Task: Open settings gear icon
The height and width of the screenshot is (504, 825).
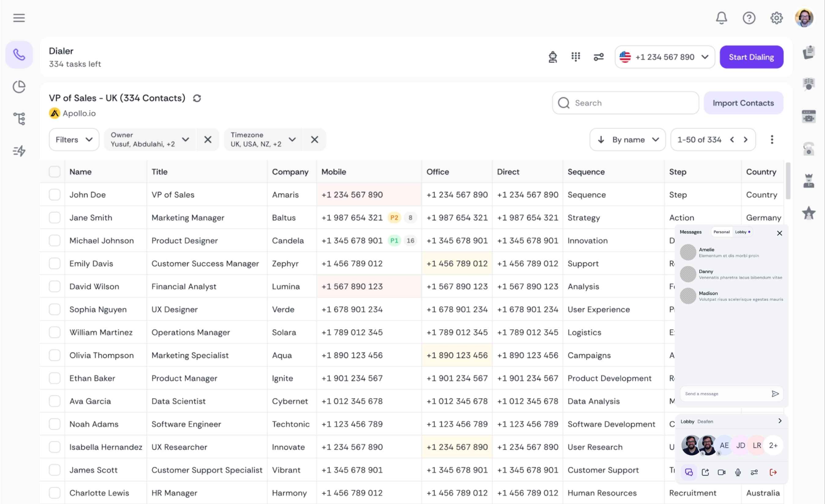Action: pos(776,18)
